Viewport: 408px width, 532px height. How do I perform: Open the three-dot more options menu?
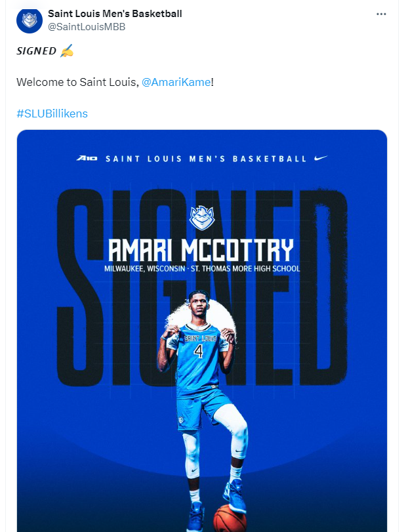click(x=381, y=14)
